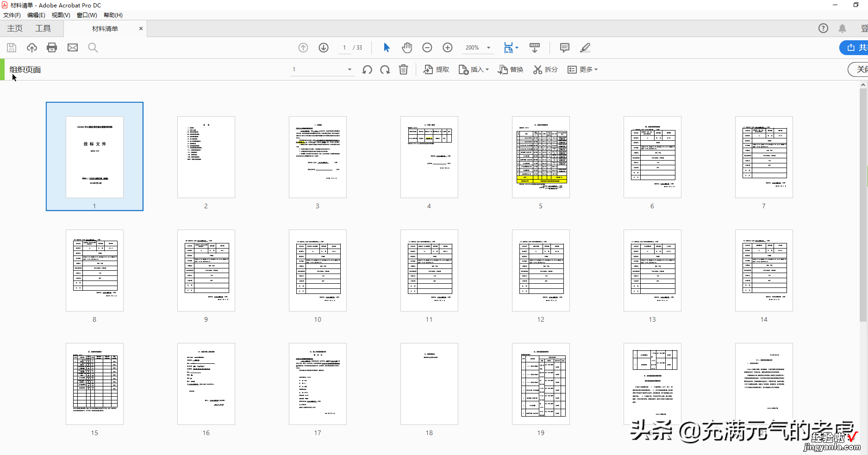
Task: Click the email envelope icon
Action: 73,48
